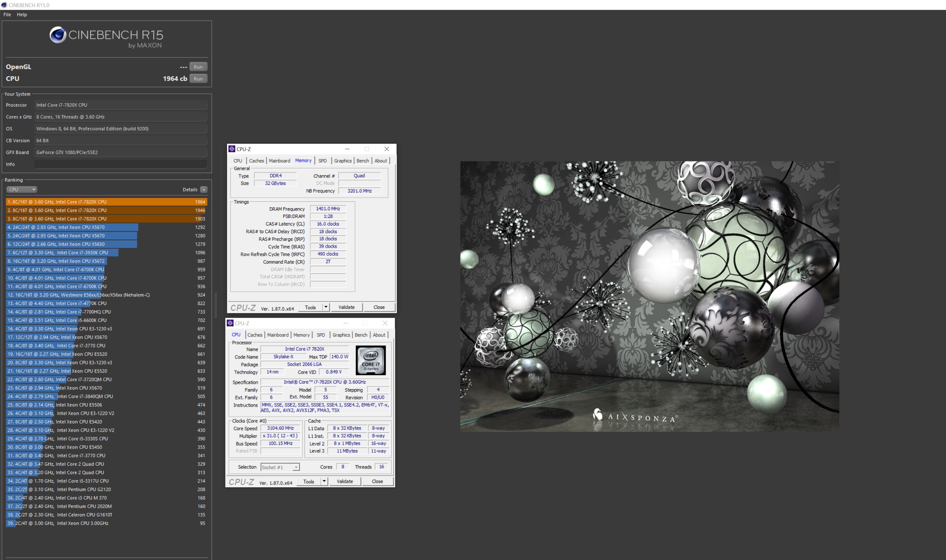The width and height of the screenshot is (946, 560).
Task: Select ranking row Core i5-6600K scoring 702
Action: (x=107, y=320)
